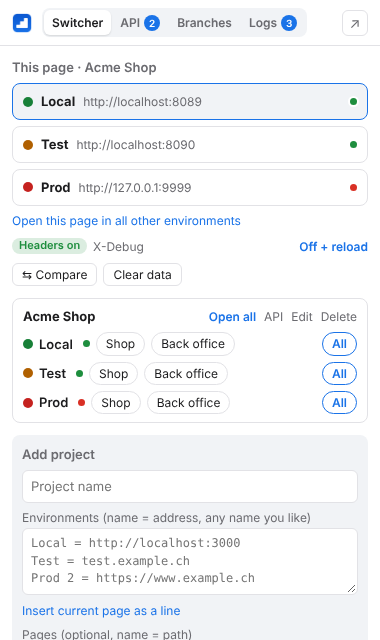Edit the Acme Shop project
The height and width of the screenshot is (640, 380).
coord(302,317)
